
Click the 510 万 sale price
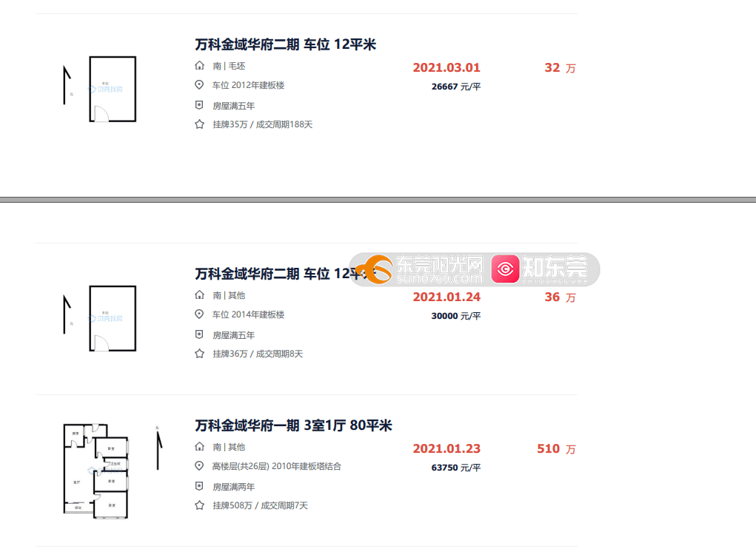[x=556, y=449]
